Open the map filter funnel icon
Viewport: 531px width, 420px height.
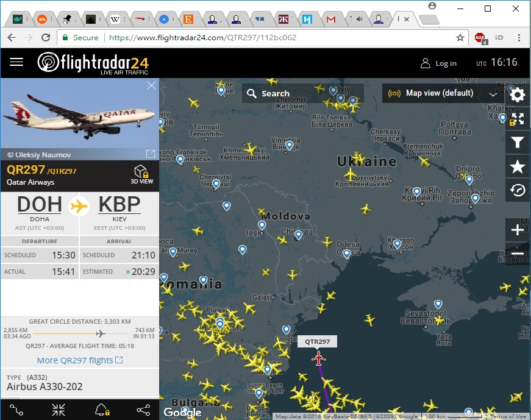(x=518, y=143)
